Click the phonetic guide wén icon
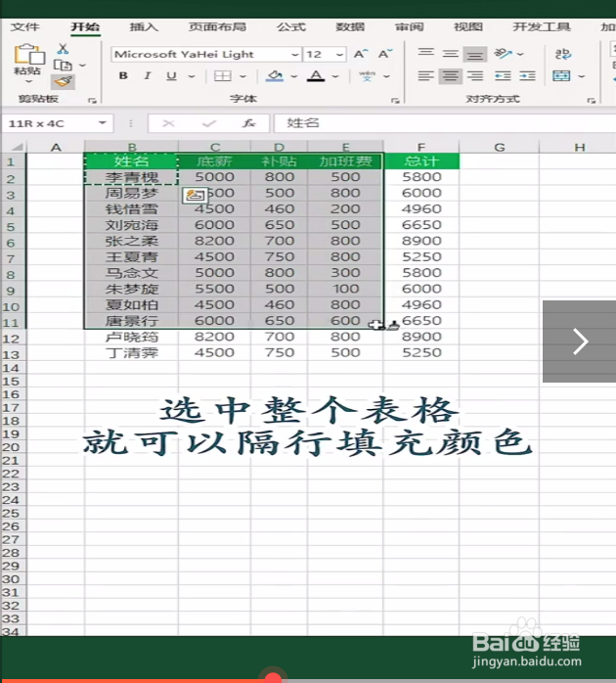Viewport: 616px width, 683px height. point(367,76)
